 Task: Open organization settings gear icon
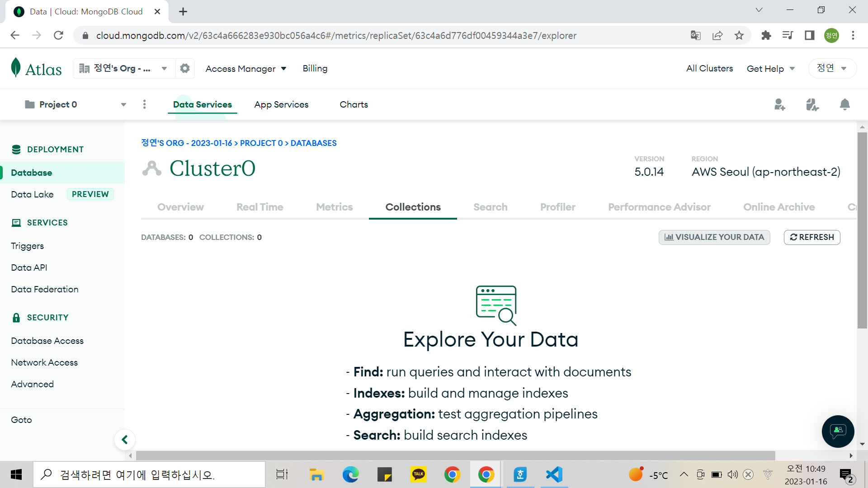[185, 68]
